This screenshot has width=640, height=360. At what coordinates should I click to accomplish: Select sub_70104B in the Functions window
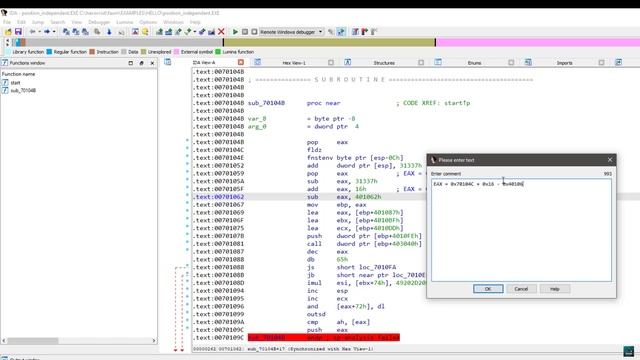point(23,90)
